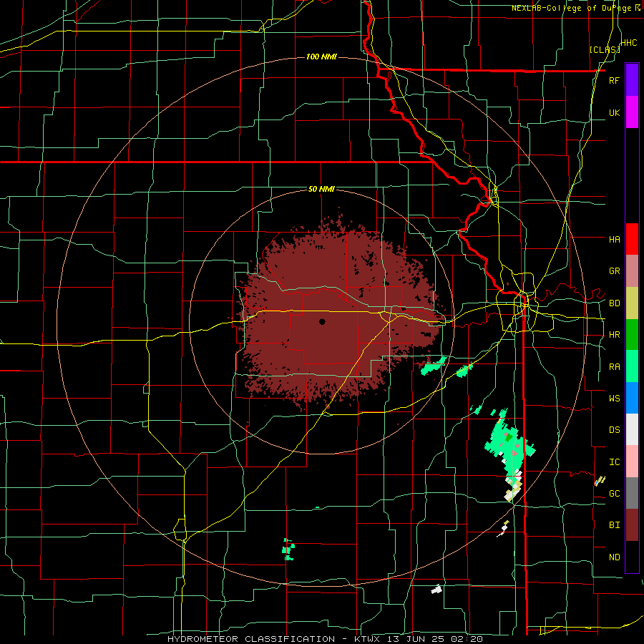Click the 'DS' legend label
The width and height of the screenshot is (644, 644).
614,430
